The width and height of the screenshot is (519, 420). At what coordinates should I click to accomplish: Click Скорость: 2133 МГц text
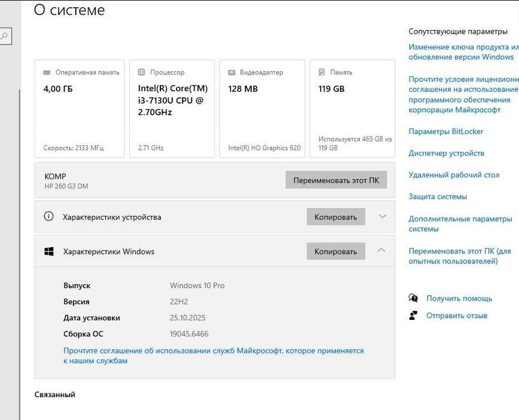coord(73,148)
